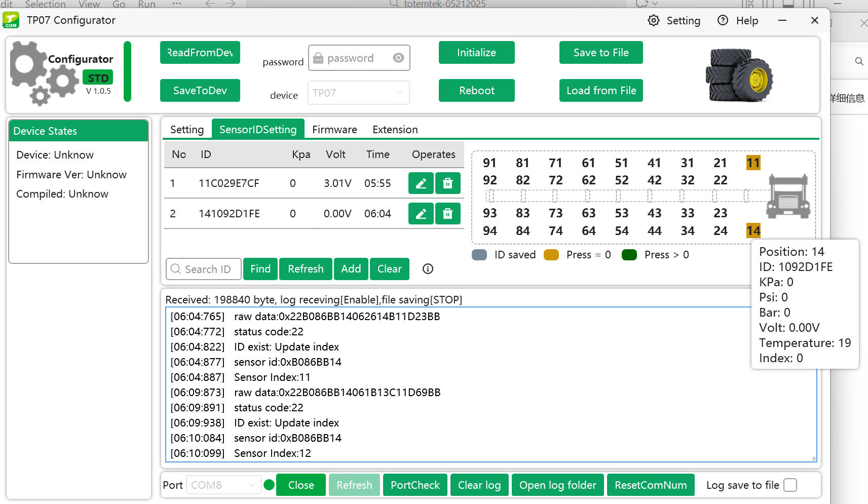
Task: Select tire position 14 on the truck diagram
Action: pos(753,230)
